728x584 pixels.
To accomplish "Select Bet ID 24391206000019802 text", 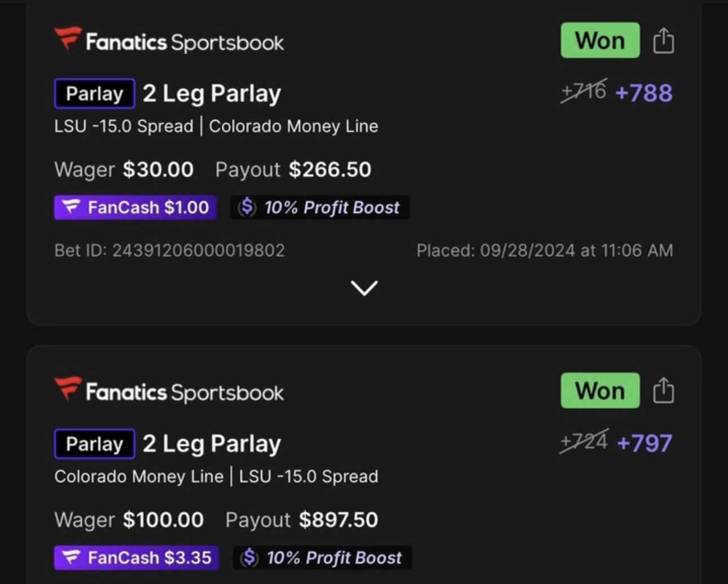I will point(169,250).
